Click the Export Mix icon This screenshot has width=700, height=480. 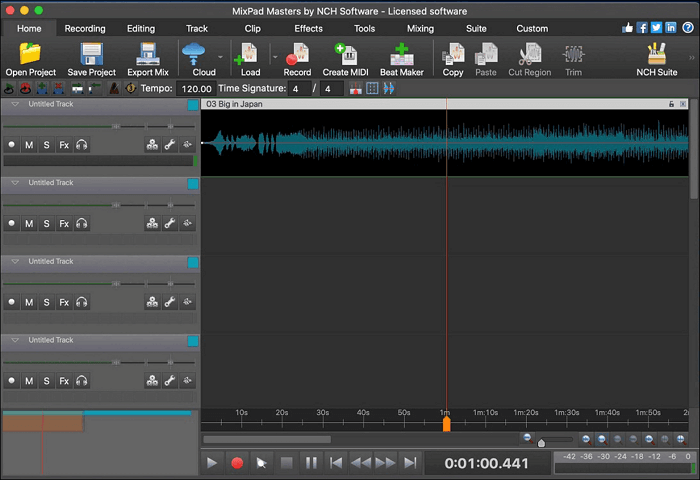click(148, 54)
